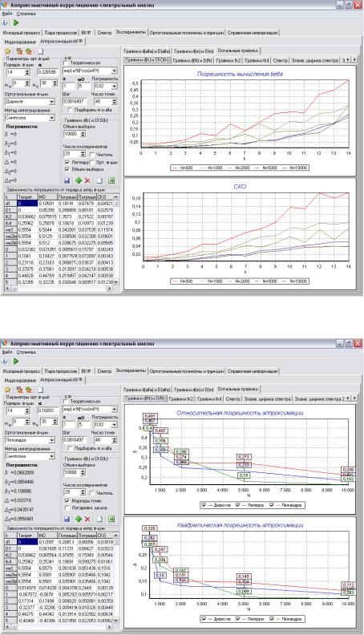364x635 pixels.
Task: Open 'Пара процессов' tab in Лежандра window
Action: point(61,371)
